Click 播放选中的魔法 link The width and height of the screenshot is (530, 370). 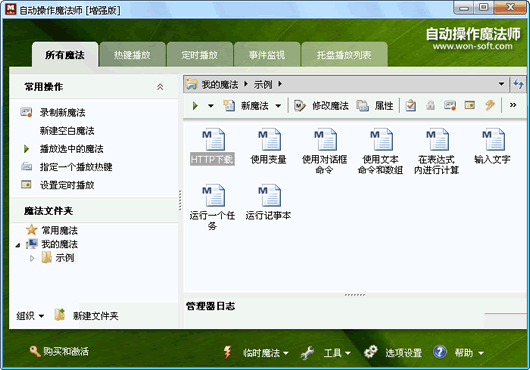click(x=71, y=149)
